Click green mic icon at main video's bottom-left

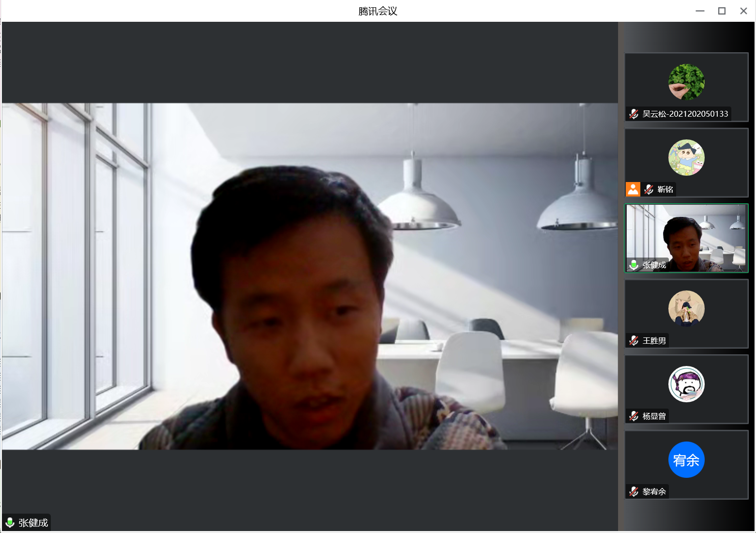point(10,522)
